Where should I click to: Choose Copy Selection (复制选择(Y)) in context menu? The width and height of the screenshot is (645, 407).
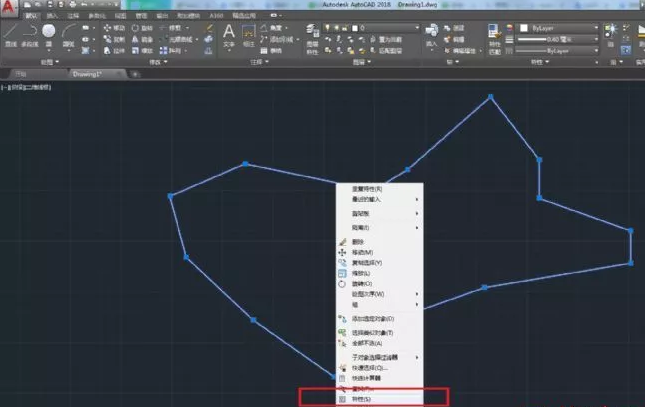380,263
